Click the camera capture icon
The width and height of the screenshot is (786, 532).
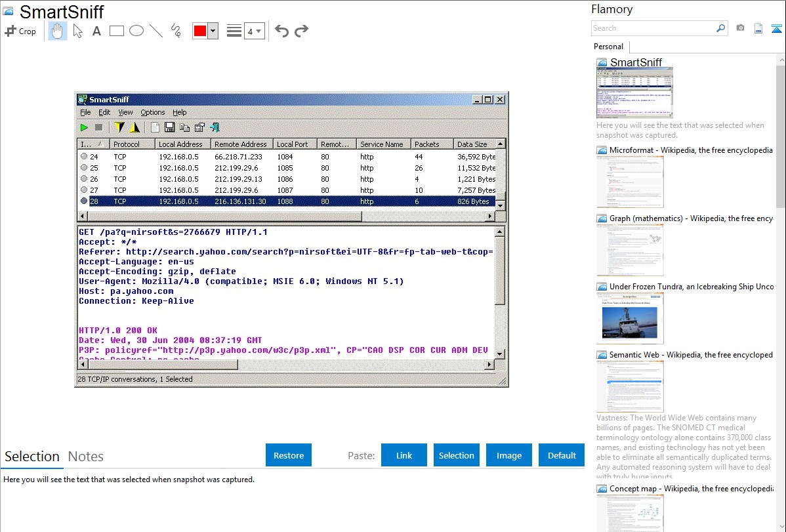pos(740,28)
